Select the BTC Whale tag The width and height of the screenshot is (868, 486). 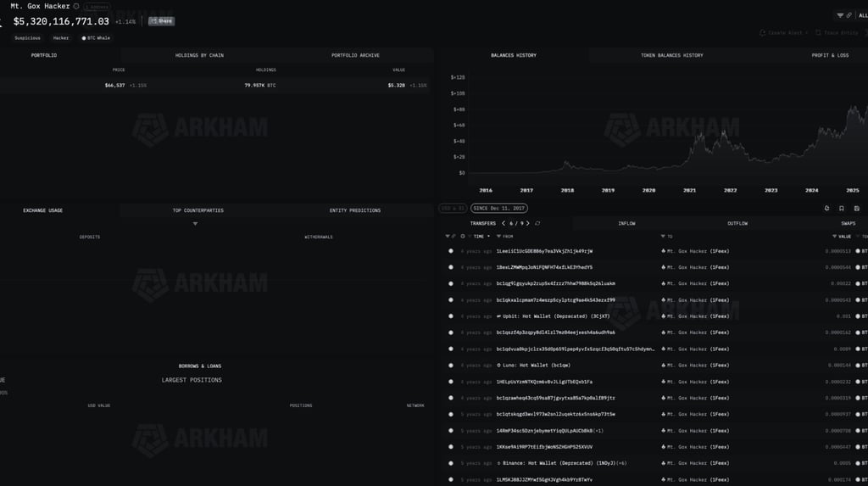click(x=96, y=38)
